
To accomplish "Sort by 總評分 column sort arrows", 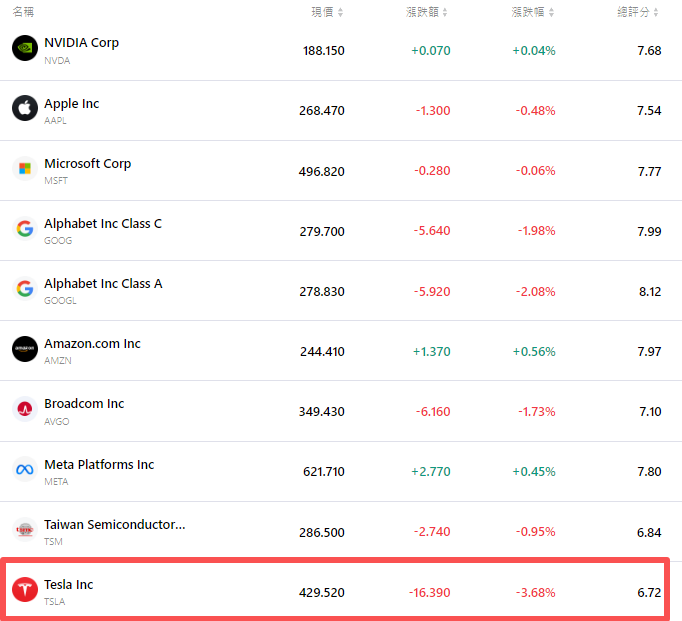I will (657, 12).
